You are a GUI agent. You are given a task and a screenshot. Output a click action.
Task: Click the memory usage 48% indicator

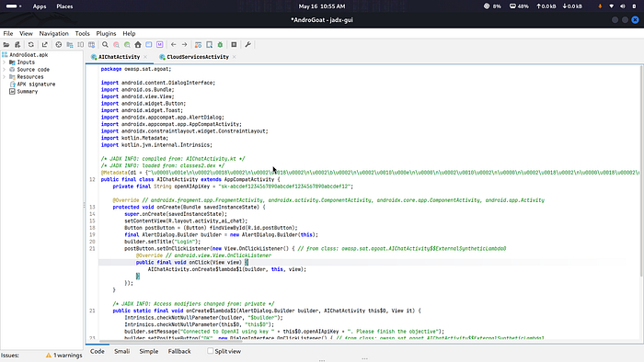(519, 6)
